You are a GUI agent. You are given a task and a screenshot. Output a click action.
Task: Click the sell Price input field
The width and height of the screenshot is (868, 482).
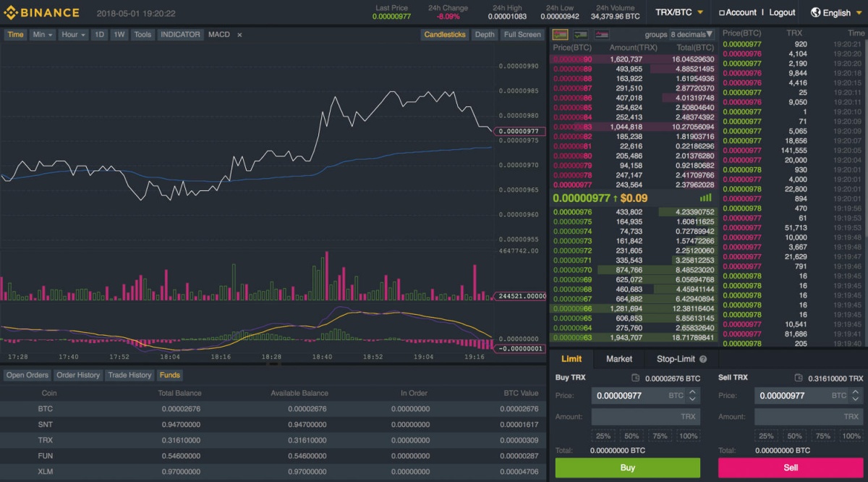pos(809,396)
